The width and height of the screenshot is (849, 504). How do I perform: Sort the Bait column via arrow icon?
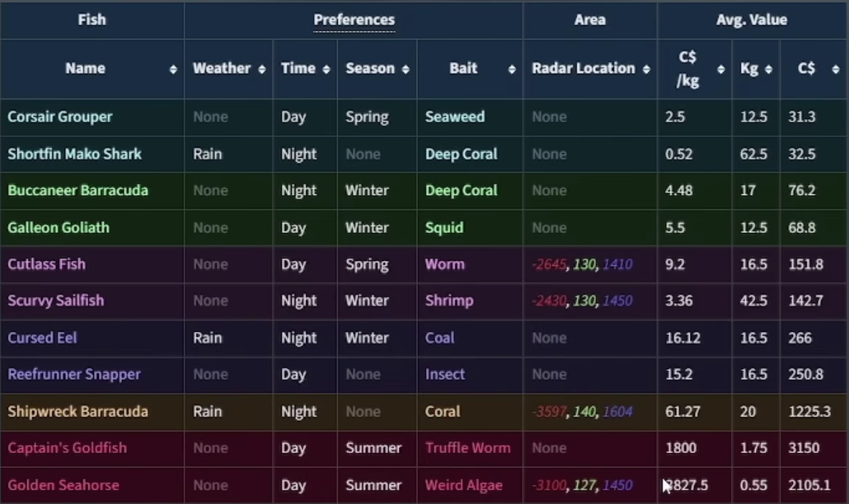(512, 70)
